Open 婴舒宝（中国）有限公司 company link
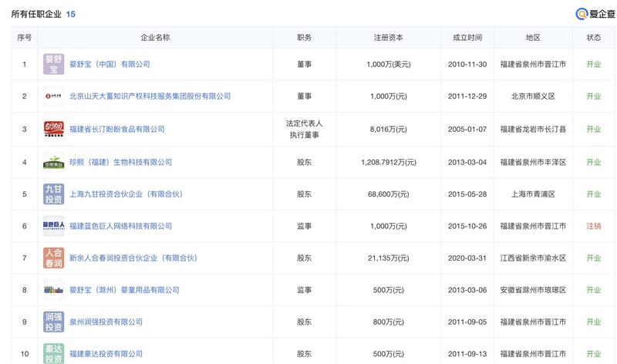The height and width of the screenshot is (364, 617). pyautogui.click(x=110, y=64)
